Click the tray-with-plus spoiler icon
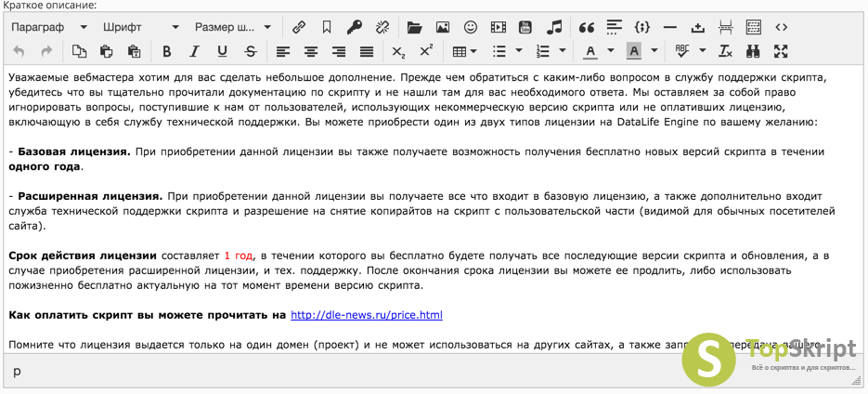Viewport: 868px width, 394px height. click(698, 27)
